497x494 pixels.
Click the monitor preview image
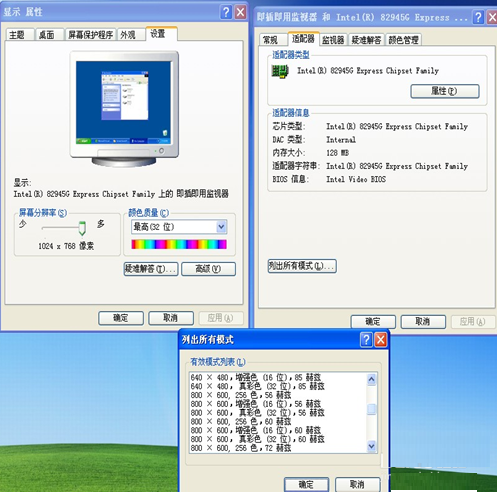coord(124,109)
